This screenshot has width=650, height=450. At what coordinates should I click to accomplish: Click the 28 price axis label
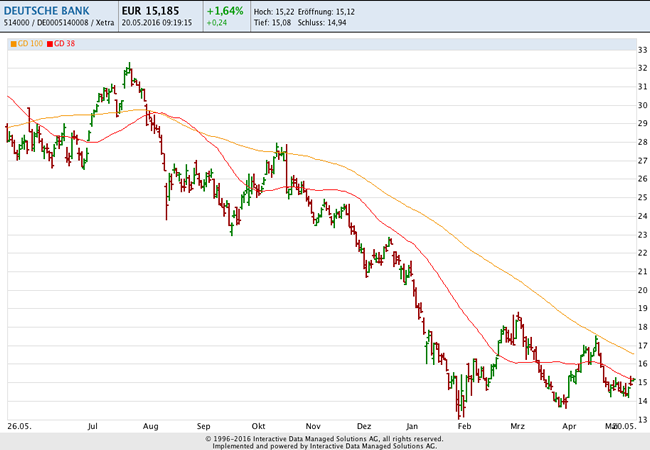[x=643, y=142]
